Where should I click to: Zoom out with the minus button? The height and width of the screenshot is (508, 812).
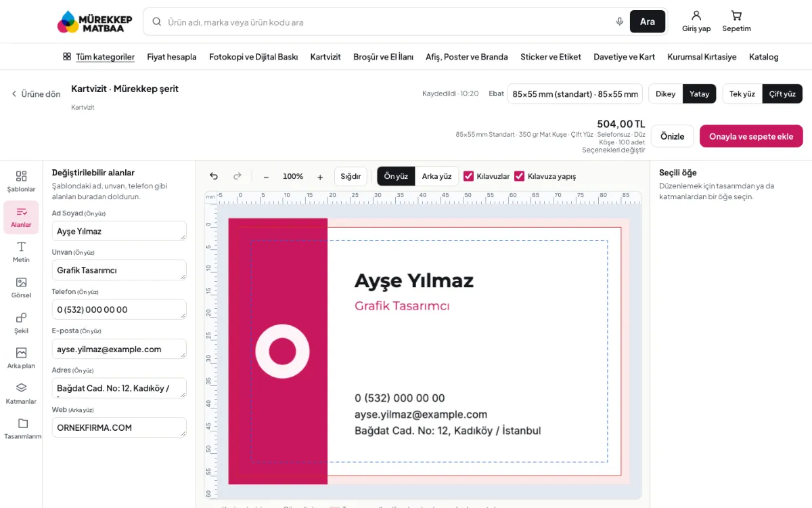click(x=266, y=177)
